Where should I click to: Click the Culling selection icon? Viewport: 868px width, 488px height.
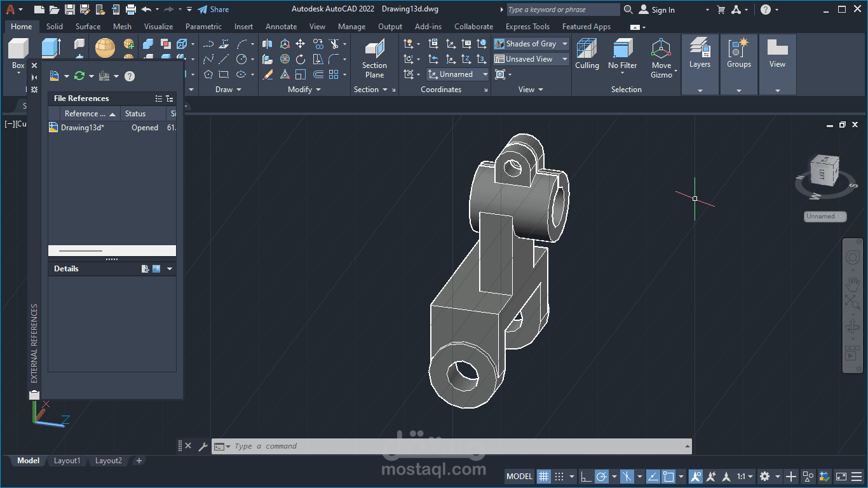587,53
